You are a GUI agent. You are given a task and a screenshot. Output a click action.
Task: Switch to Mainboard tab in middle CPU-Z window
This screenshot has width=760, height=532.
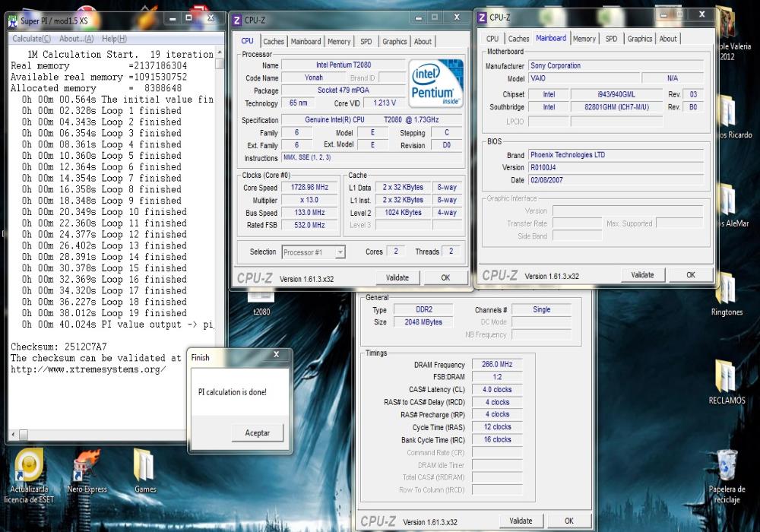306,42
